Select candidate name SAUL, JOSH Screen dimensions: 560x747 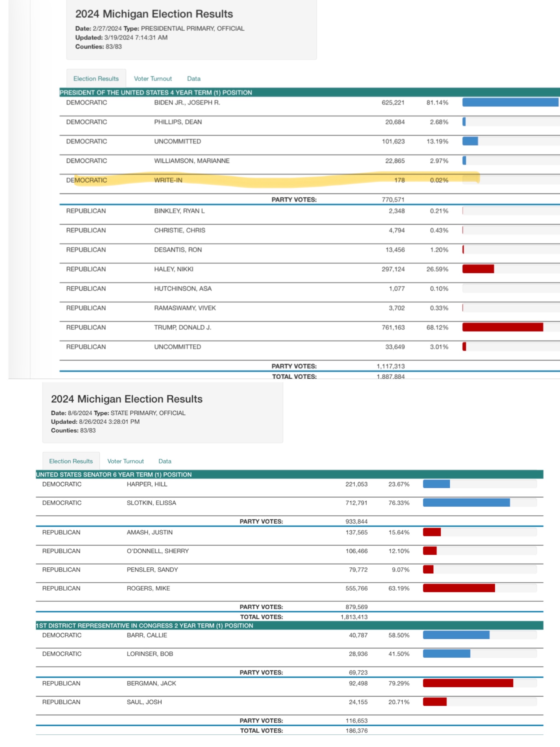[144, 702]
